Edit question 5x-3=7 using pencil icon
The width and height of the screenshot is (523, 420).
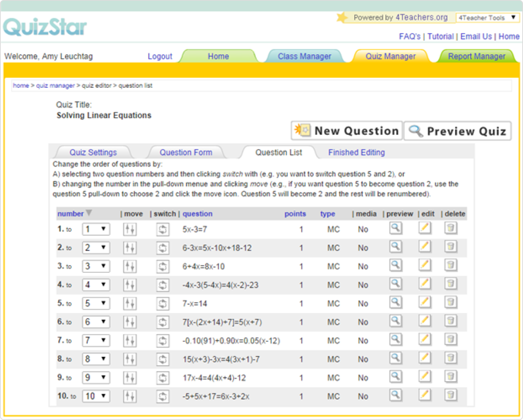click(x=424, y=228)
